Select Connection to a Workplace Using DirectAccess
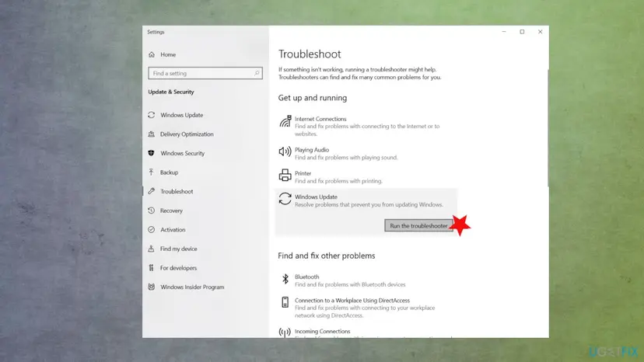Screen dimensions: 644x362 point(366,308)
